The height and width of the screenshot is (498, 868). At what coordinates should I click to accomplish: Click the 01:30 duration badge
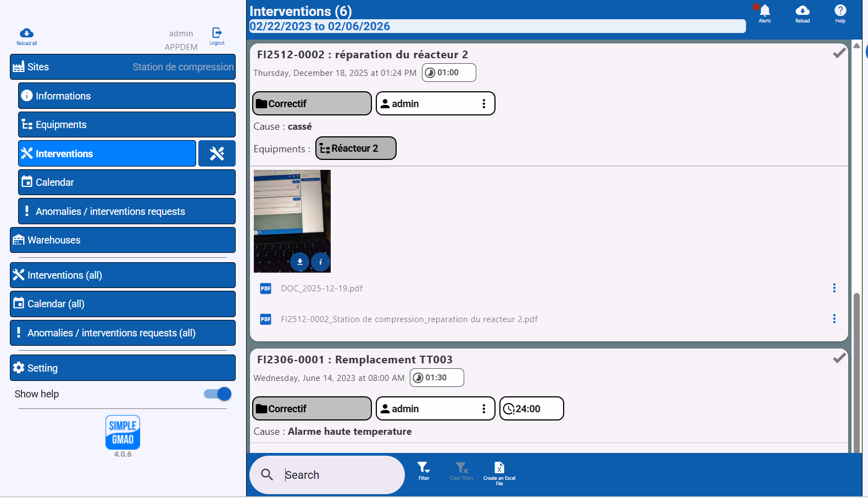pyautogui.click(x=437, y=378)
